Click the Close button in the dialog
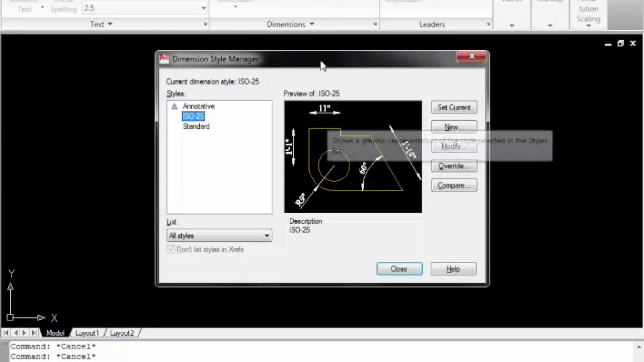Image resolution: width=644 pixels, height=362 pixels. 399,269
